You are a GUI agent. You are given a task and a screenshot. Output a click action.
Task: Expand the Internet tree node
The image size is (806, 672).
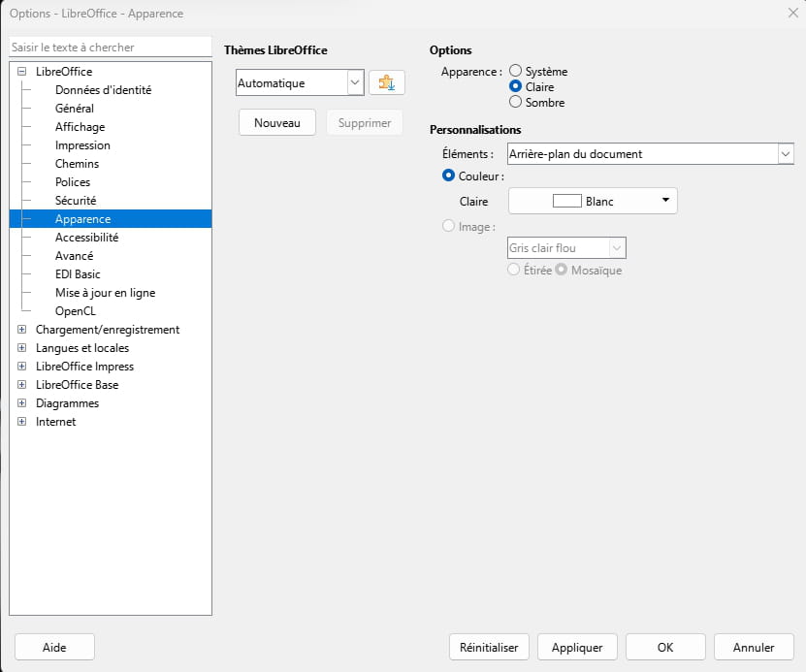(21, 422)
